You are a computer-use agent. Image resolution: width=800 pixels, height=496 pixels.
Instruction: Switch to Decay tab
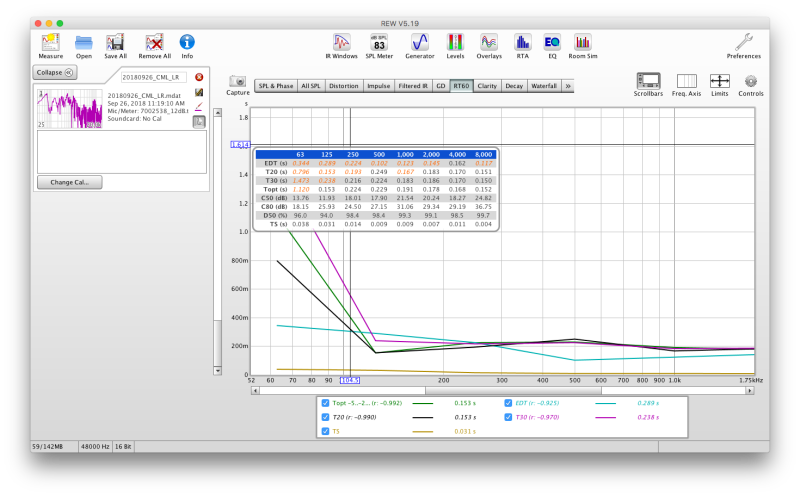pos(514,86)
